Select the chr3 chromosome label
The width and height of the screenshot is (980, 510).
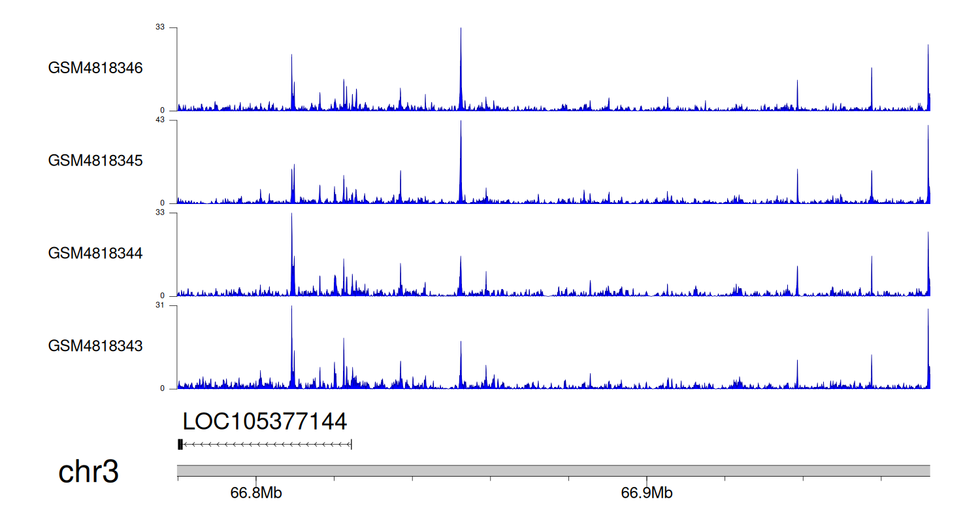pos(88,472)
